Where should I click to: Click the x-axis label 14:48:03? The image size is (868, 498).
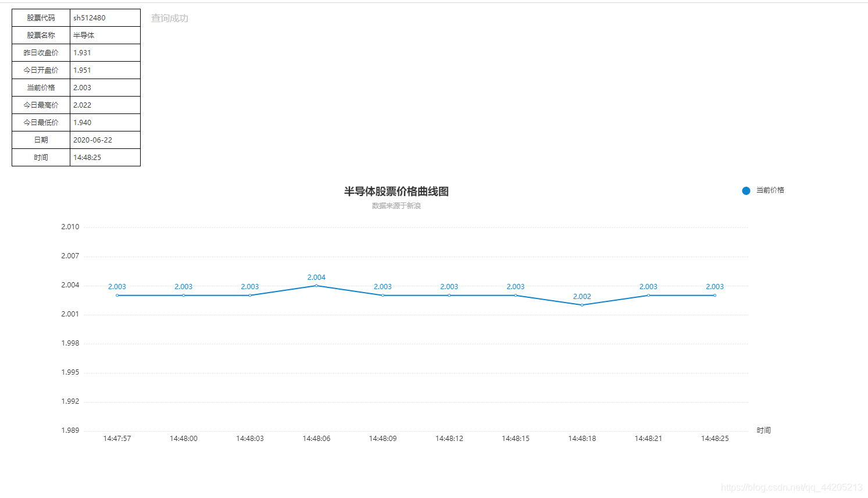(250, 439)
